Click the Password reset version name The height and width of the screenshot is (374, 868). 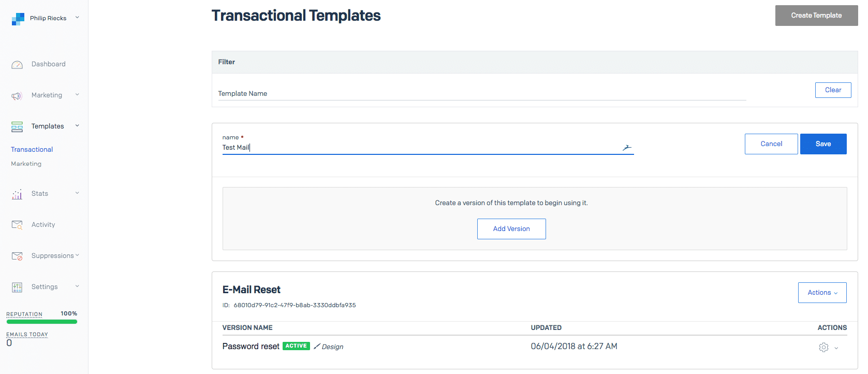coord(251,347)
